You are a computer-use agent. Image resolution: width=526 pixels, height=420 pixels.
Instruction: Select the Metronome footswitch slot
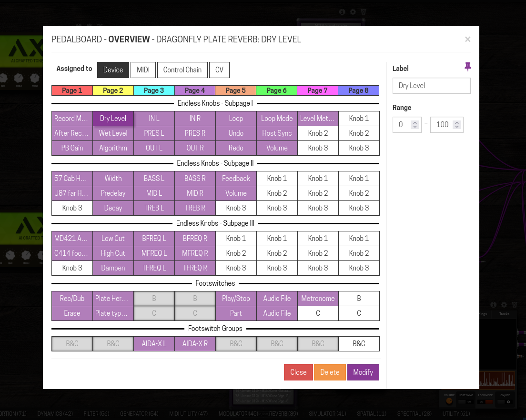[318, 299]
